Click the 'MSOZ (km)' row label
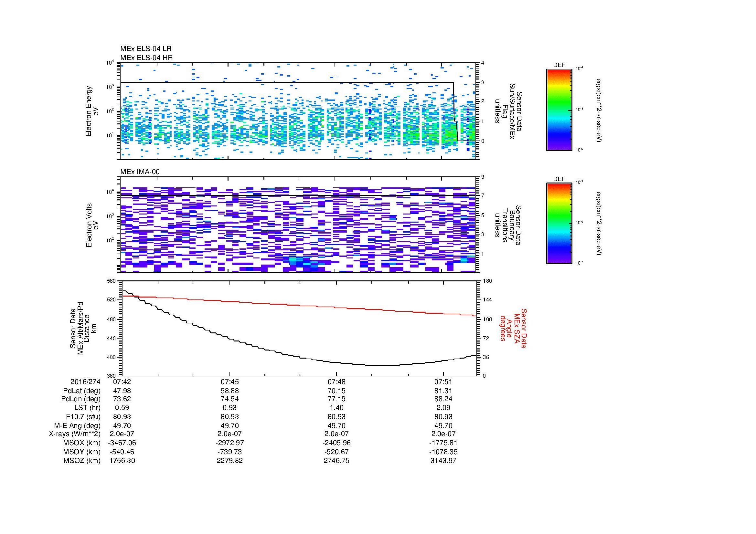756x534 pixels. point(82,461)
